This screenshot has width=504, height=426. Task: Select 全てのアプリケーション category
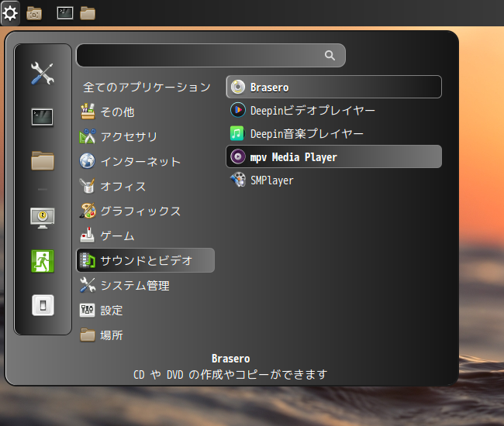(x=147, y=87)
